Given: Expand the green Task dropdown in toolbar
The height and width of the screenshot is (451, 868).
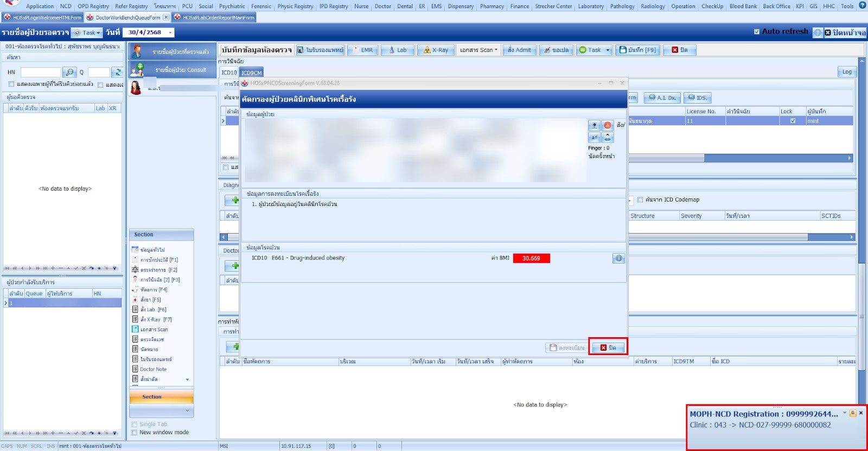Looking at the screenshot, I should pyautogui.click(x=608, y=50).
